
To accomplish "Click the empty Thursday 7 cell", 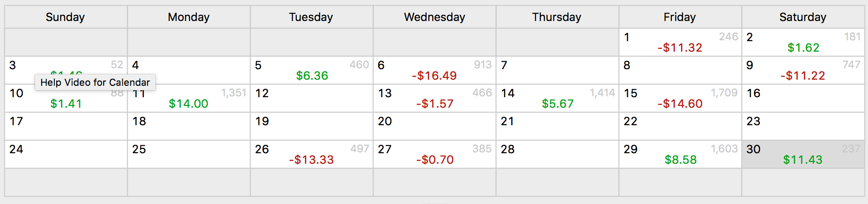I will click(x=557, y=70).
